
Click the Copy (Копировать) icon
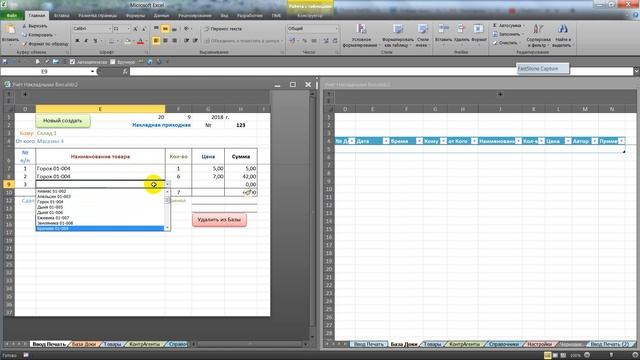(x=24, y=35)
